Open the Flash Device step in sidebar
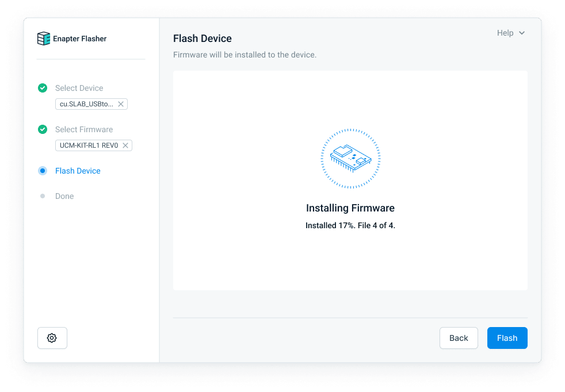 [78, 171]
